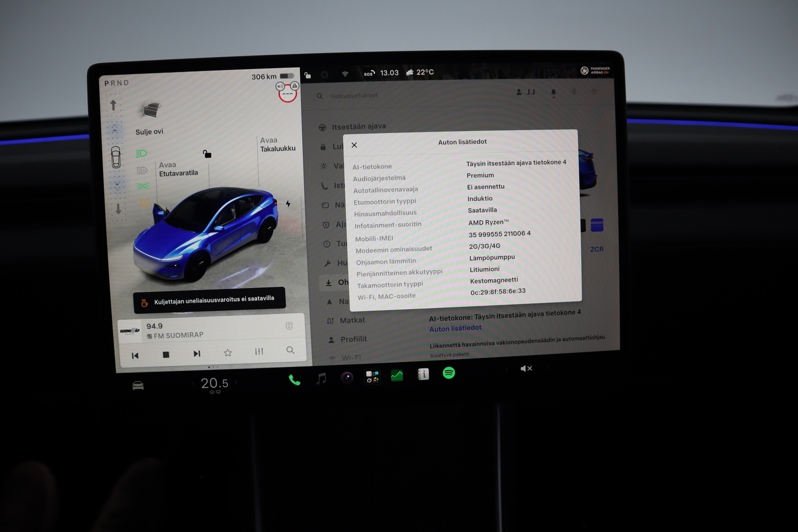Select reverse gear down arrow
798x532 pixels.
pyautogui.click(x=118, y=209)
